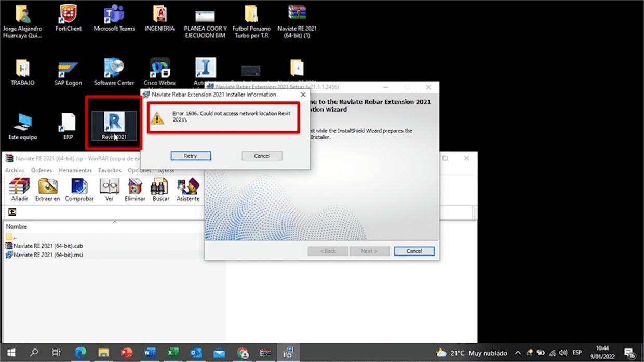Select Naviate RE 2021 (64-bit).msi file

click(44, 255)
